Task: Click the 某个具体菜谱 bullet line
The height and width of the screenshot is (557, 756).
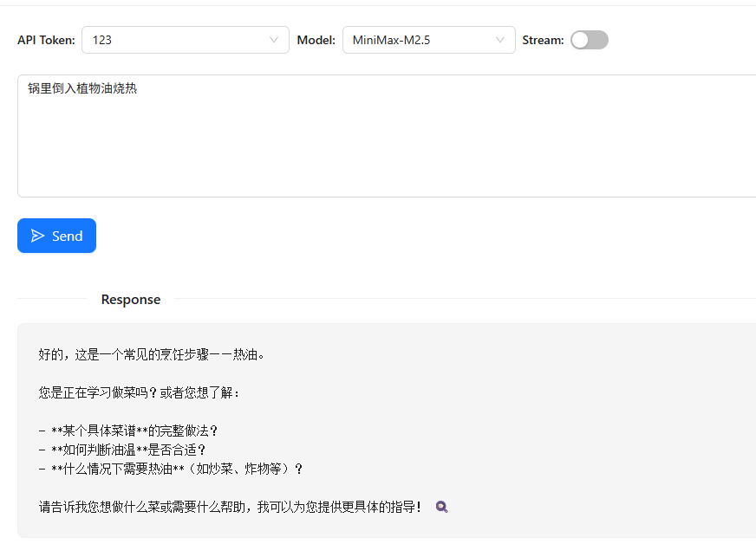Action: [x=128, y=431]
